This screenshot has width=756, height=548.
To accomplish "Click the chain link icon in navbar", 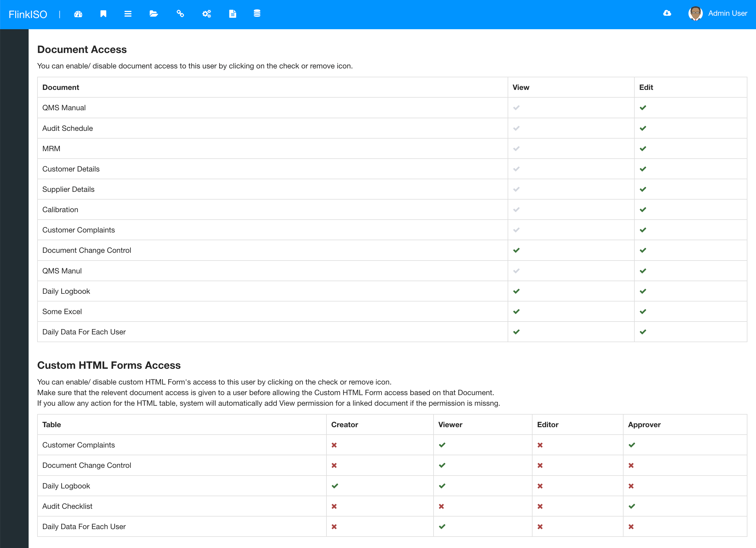I will (x=180, y=14).
